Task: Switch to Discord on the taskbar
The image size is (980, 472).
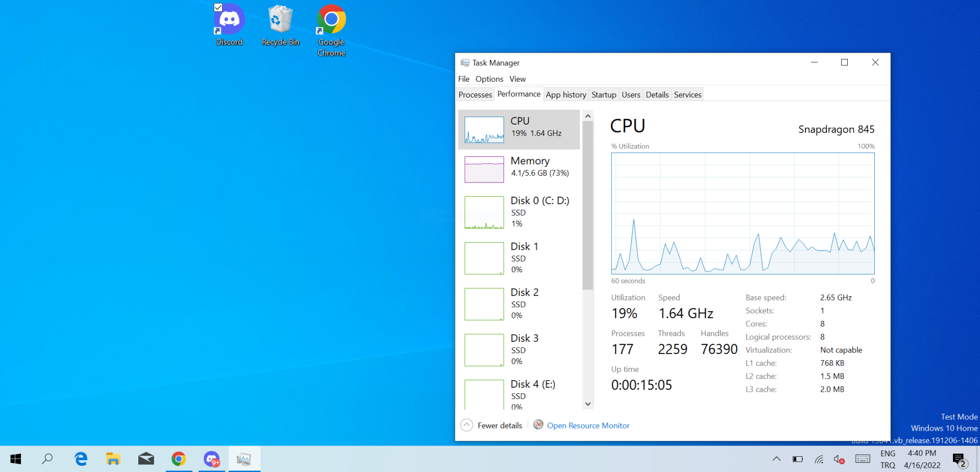Action: (x=211, y=459)
